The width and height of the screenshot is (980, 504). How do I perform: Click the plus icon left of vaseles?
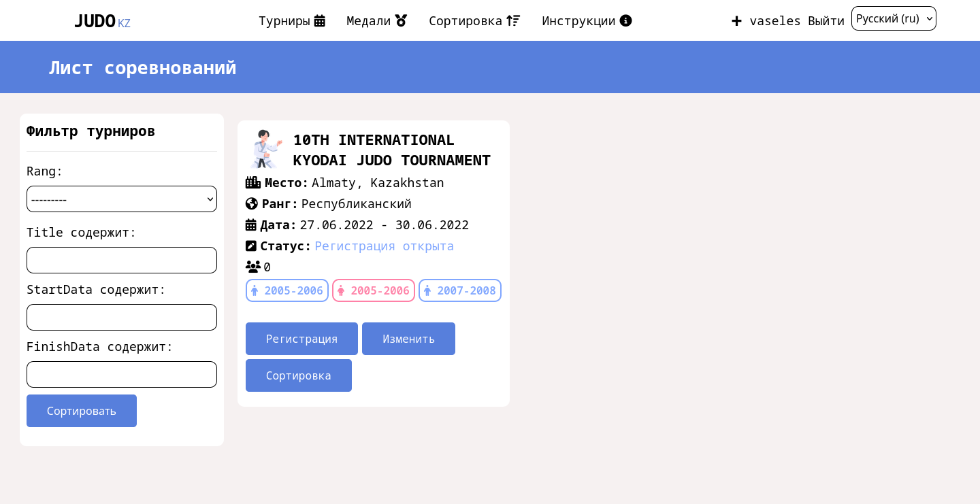737,20
